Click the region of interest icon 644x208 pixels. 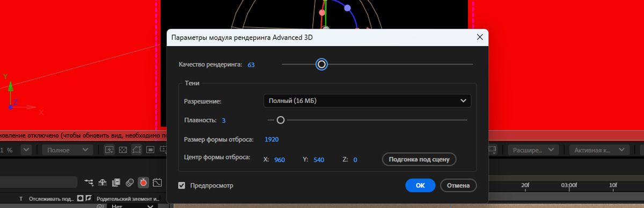(x=151, y=150)
